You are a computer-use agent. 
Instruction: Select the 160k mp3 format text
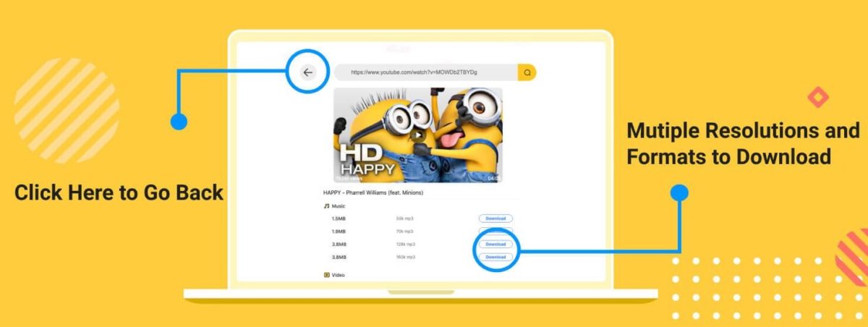(x=405, y=257)
